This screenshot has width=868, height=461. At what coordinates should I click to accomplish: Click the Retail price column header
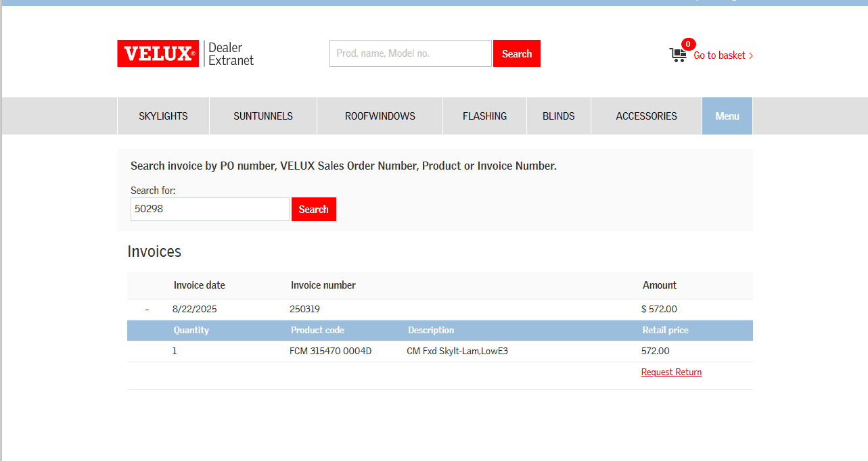[666, 331]
